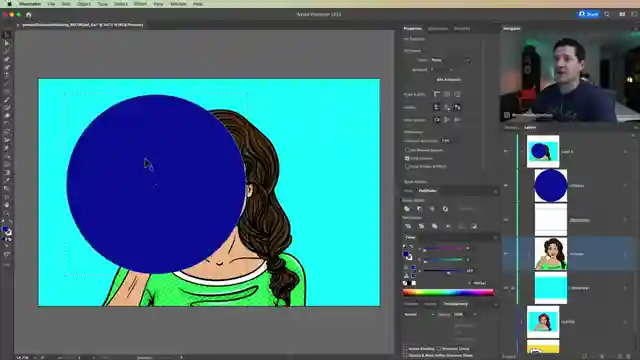Click the last Snap Options icon

[457, 120]
